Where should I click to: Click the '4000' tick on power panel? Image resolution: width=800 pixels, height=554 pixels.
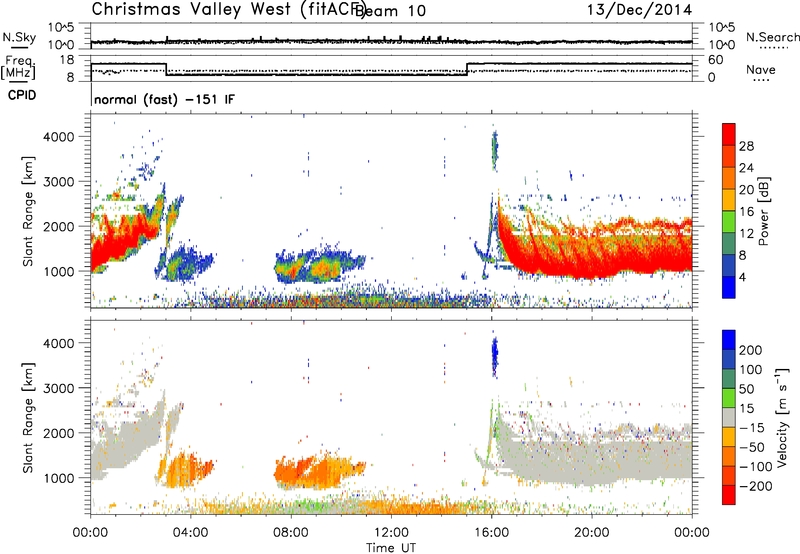click(x=59, y=137)
